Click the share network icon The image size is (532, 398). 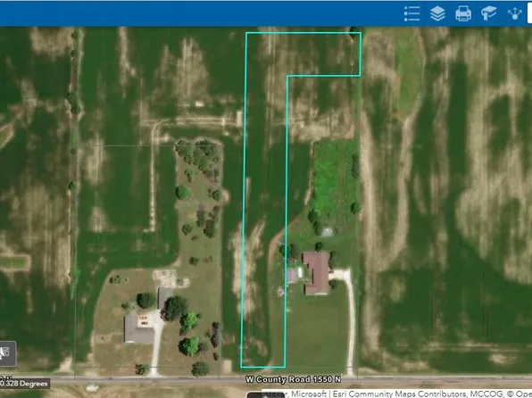pyautogui.click(x=515, y=13)
